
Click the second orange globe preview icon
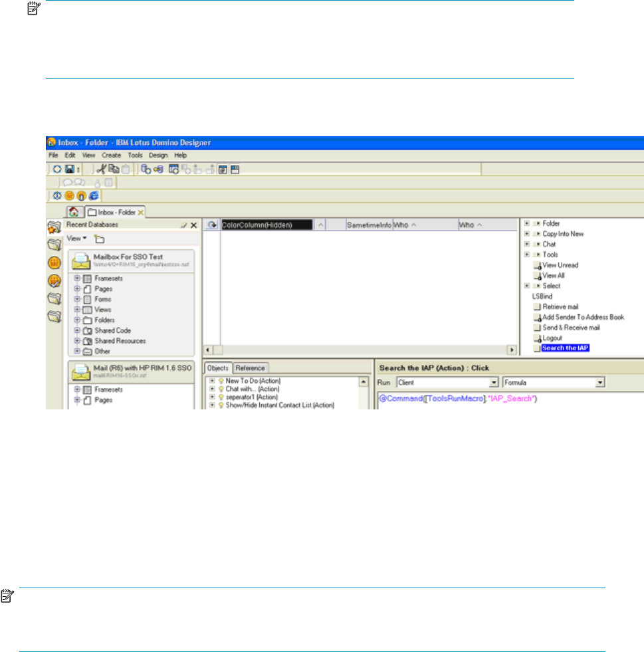pyautogui.click(x=81, y=196)
